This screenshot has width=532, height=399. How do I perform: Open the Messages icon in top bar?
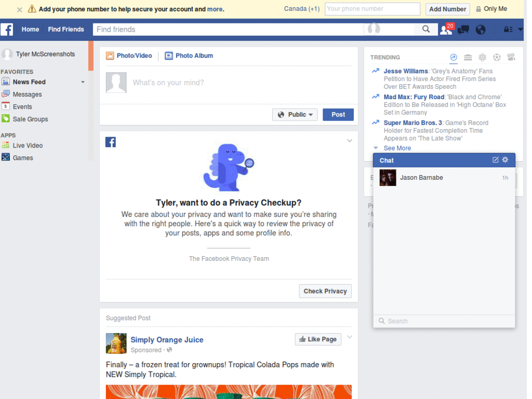coord(463,30)
